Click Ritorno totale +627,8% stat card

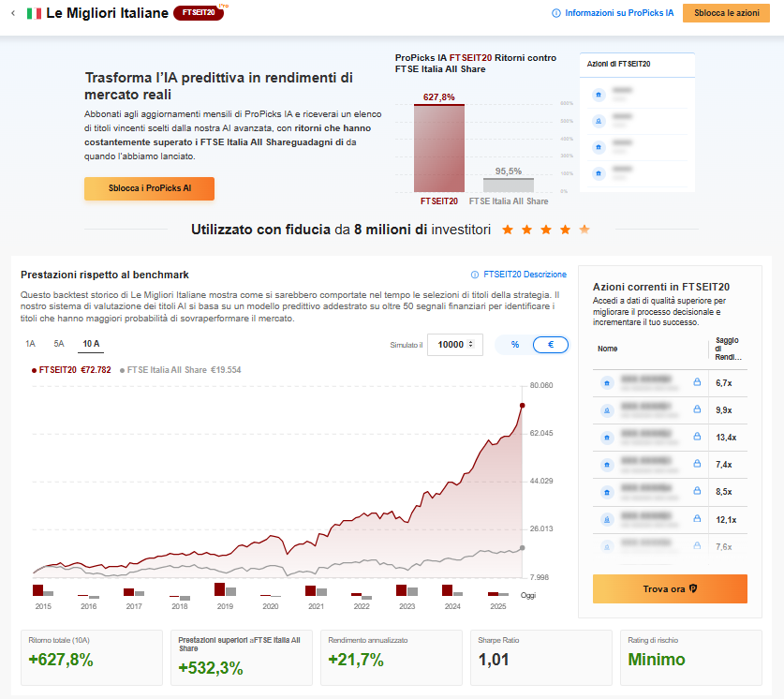click(92, 658)
